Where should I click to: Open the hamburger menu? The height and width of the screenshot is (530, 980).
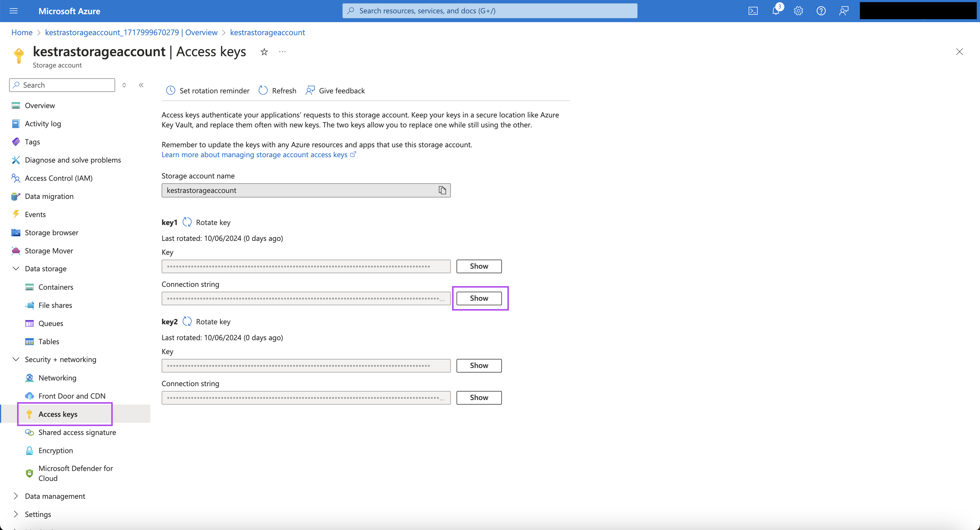(x=14, y=11)
